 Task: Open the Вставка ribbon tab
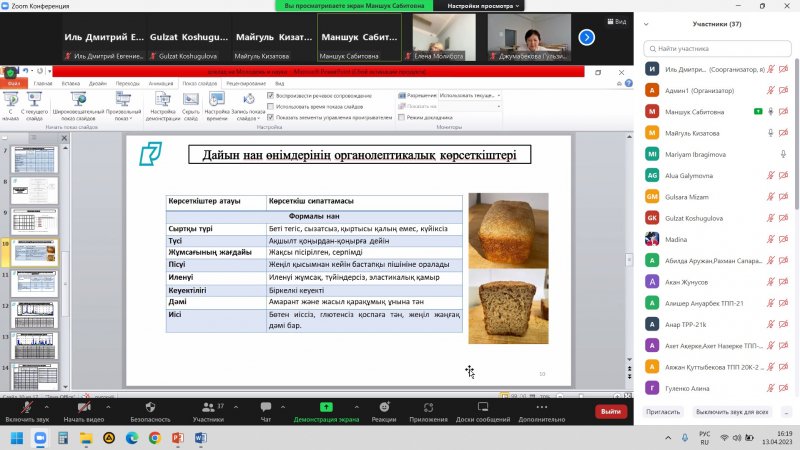[71, 83]
